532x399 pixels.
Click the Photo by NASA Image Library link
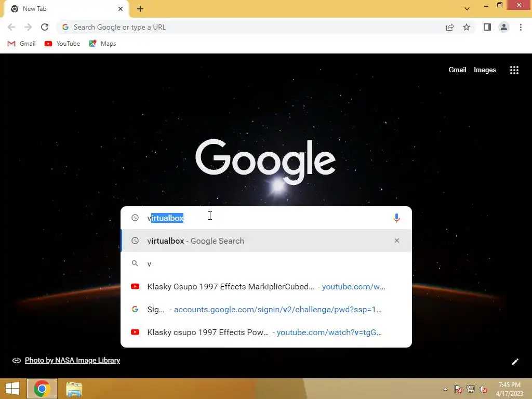[72, 361]
